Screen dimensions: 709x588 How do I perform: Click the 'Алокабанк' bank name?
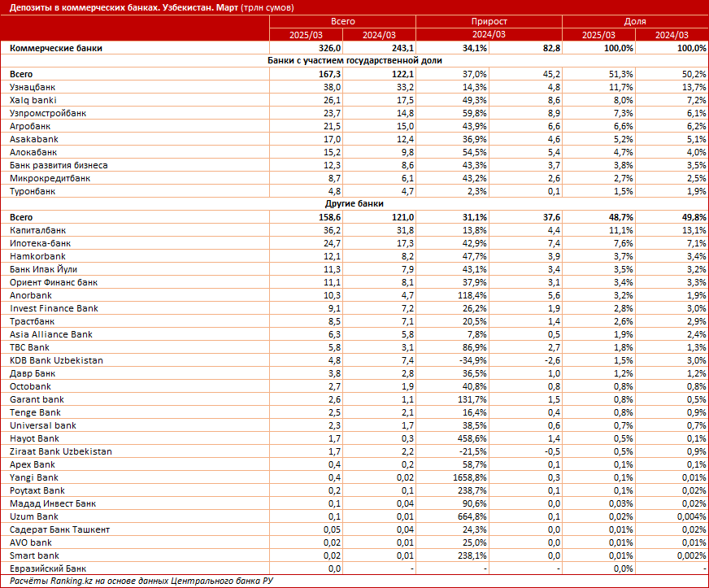pyautogui.click(x=33, y=152)
